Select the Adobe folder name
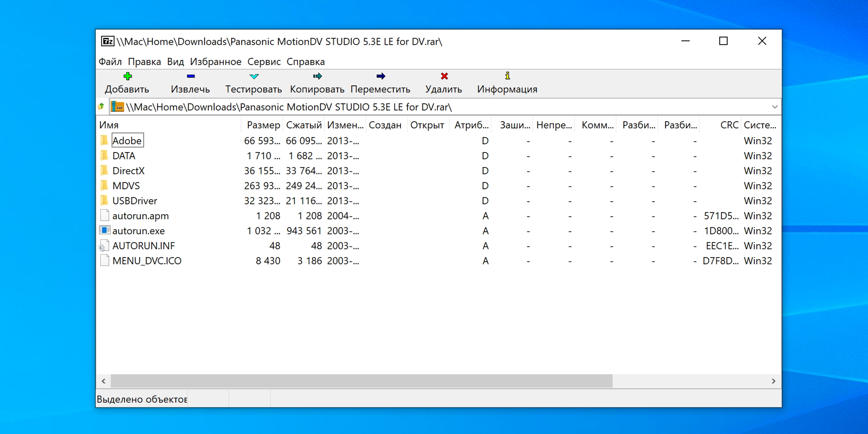This screenshot has height=434, width=868. [127, 141]
